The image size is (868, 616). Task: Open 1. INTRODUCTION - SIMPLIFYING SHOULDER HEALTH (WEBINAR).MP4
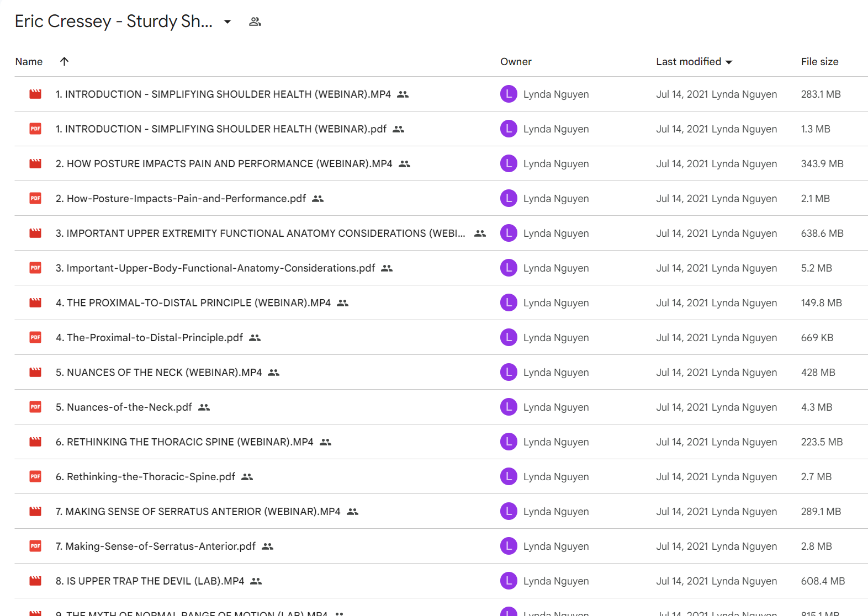click(223, 94)
